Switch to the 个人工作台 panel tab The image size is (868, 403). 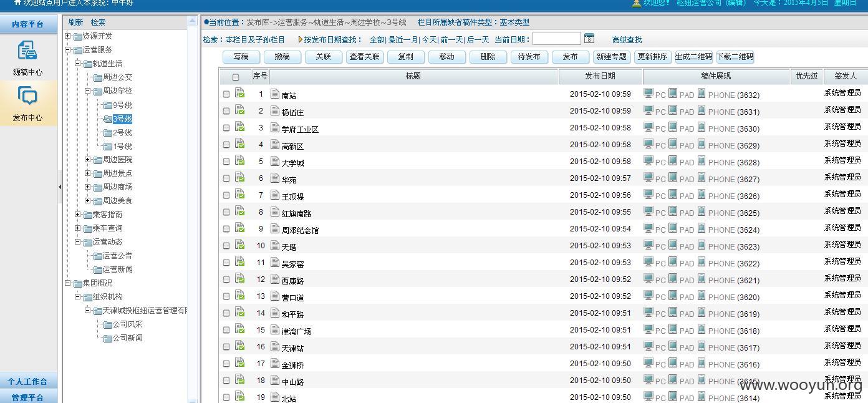pyautogui.click(x=28, y=381)
